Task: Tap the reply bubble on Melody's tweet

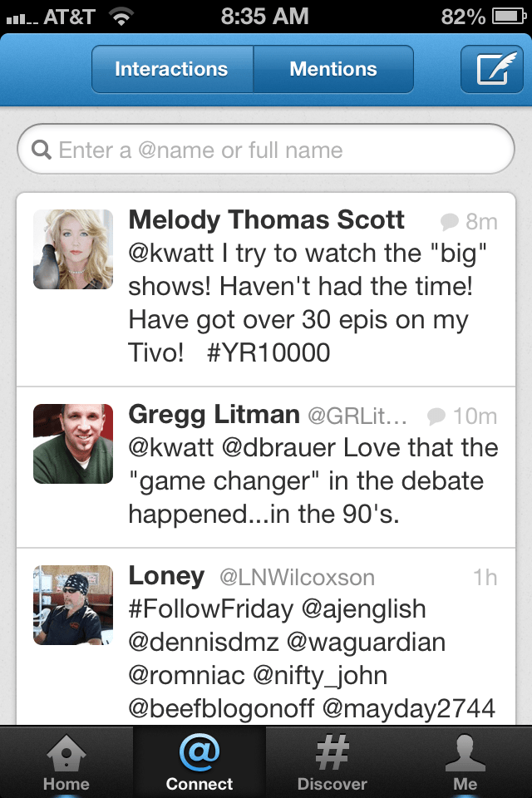Action: [448, 220]
